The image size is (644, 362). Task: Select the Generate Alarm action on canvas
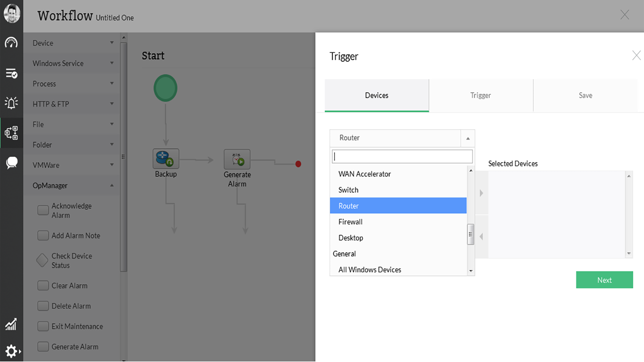tap(237, 159)
